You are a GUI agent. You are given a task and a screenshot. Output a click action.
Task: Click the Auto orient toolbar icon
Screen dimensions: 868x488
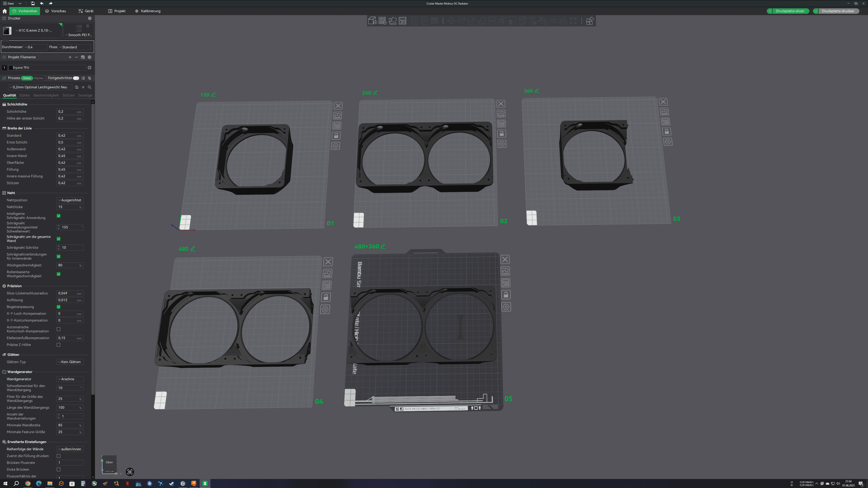(x=393, y=21)
